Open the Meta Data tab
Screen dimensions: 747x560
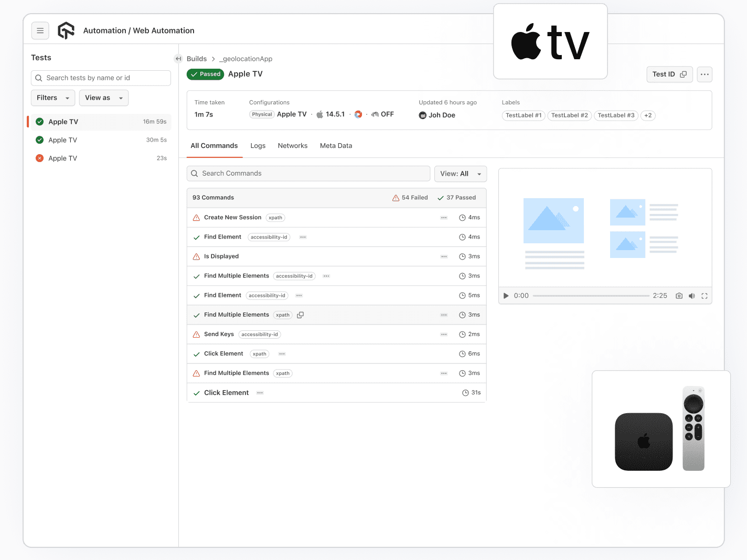(x=336, y=146)
